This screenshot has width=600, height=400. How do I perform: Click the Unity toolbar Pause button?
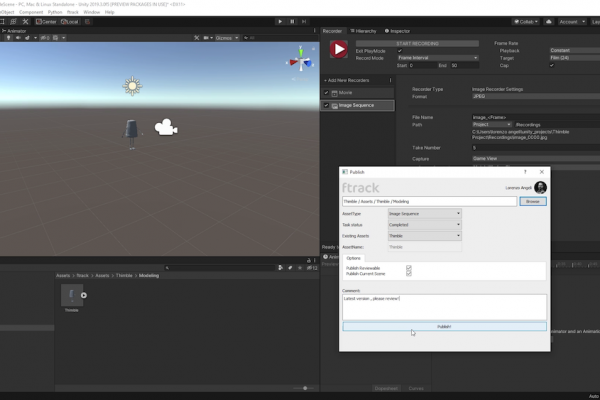click(292, 22)
